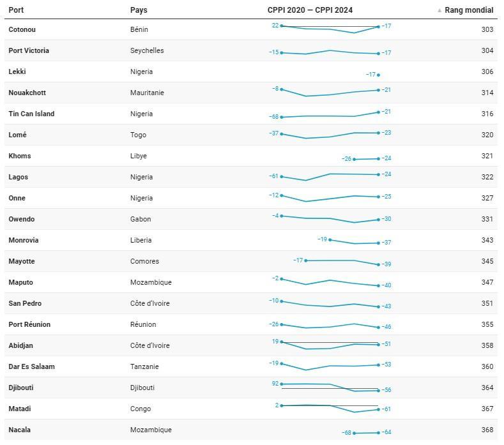Select the Port Victoria row name
Viewport: 504px width, 445px height.
(x=29, y=50)
